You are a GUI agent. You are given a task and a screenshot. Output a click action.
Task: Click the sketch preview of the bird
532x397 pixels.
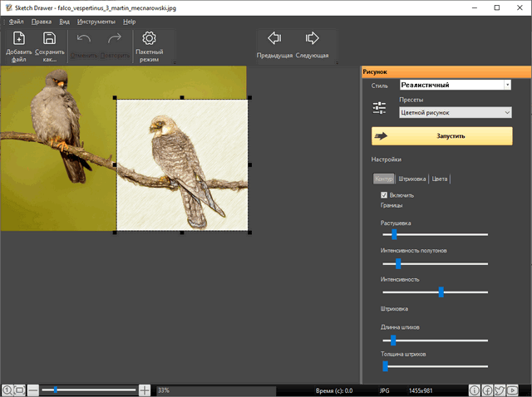tap(183, 164)
